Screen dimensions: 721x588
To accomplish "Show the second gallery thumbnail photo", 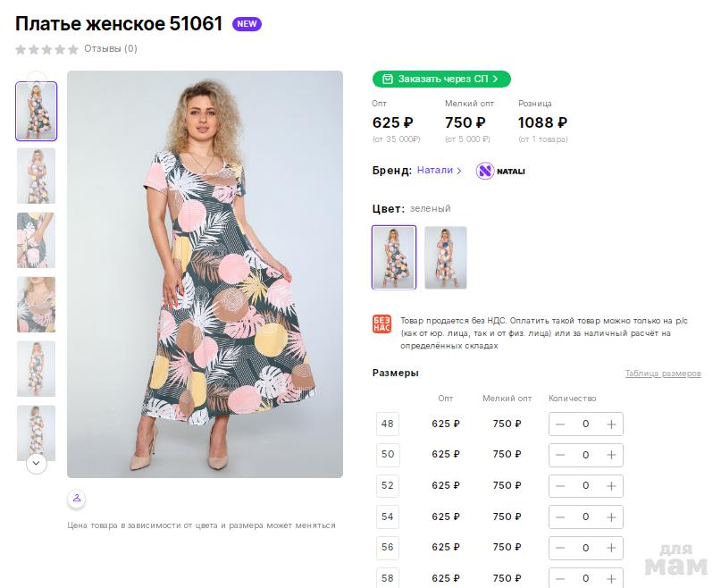I will pyautogui.click(x=37, y=175).
